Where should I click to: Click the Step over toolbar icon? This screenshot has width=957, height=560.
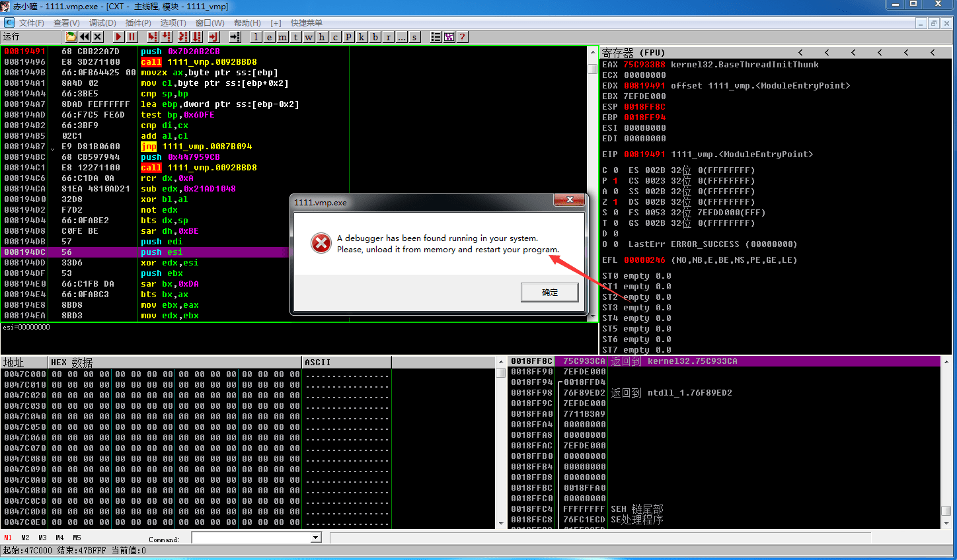point(167,37)
